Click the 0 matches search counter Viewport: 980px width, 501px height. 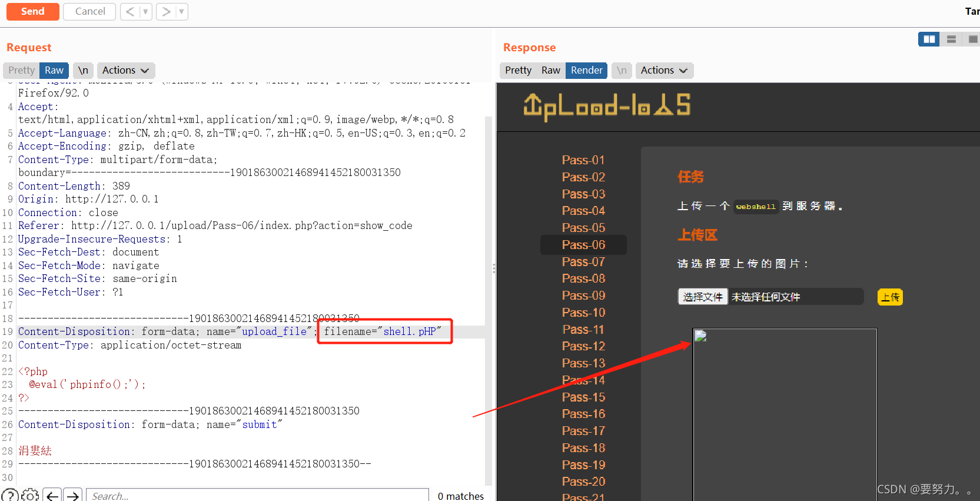(x=461, y=496)
